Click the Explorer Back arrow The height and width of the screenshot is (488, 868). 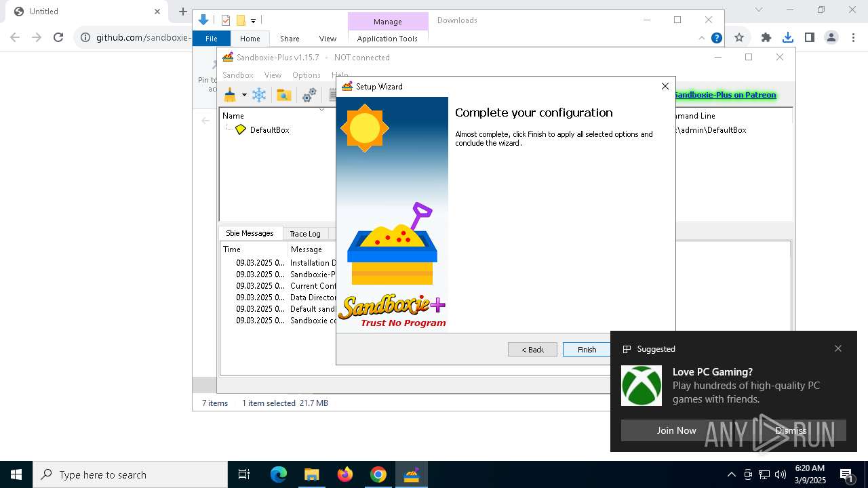point(205,121)
